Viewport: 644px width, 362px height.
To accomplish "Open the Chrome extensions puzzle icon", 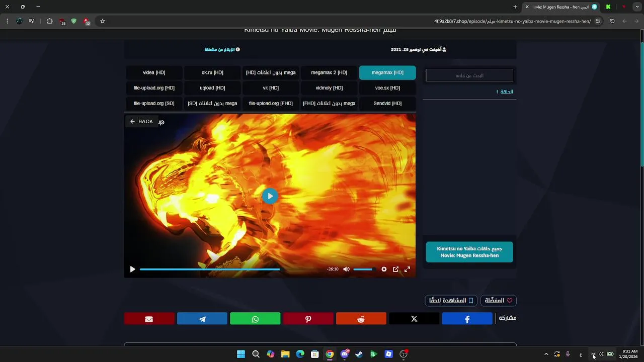I will [x=50, y=21].
